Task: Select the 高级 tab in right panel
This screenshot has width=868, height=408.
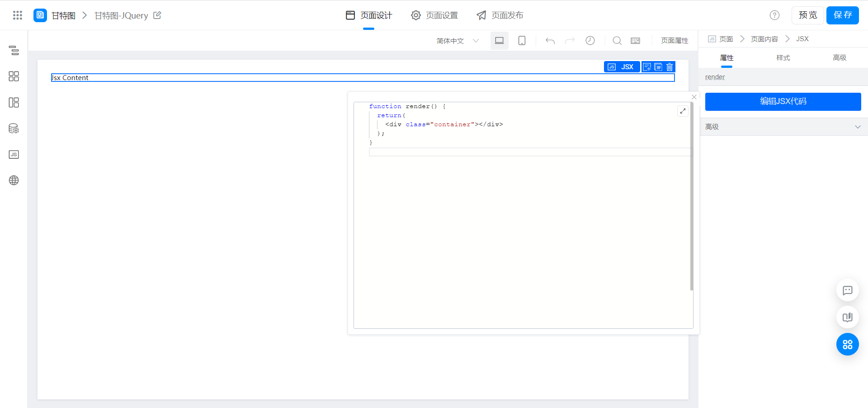Action: coord(840,57)
